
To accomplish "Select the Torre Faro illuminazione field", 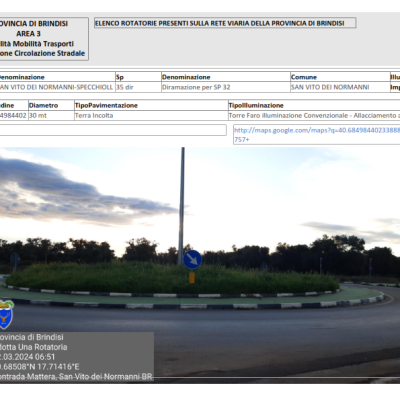I will pyautogui.click(x=314, y=116).
